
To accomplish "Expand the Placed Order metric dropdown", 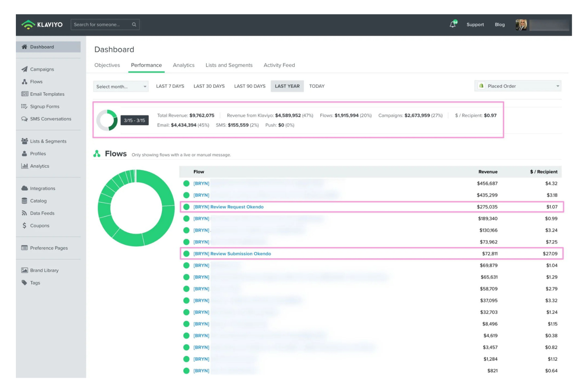I will click(x=518, y=86).
